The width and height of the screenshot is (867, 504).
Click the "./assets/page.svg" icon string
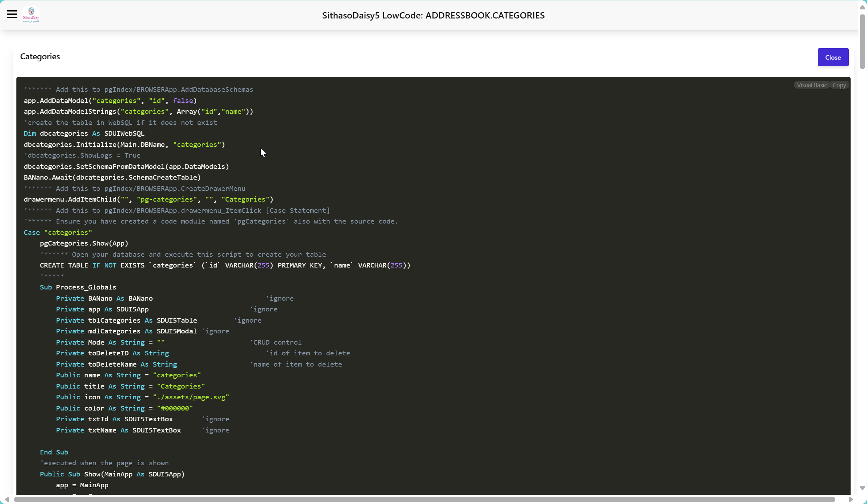(x=191, y=397)
